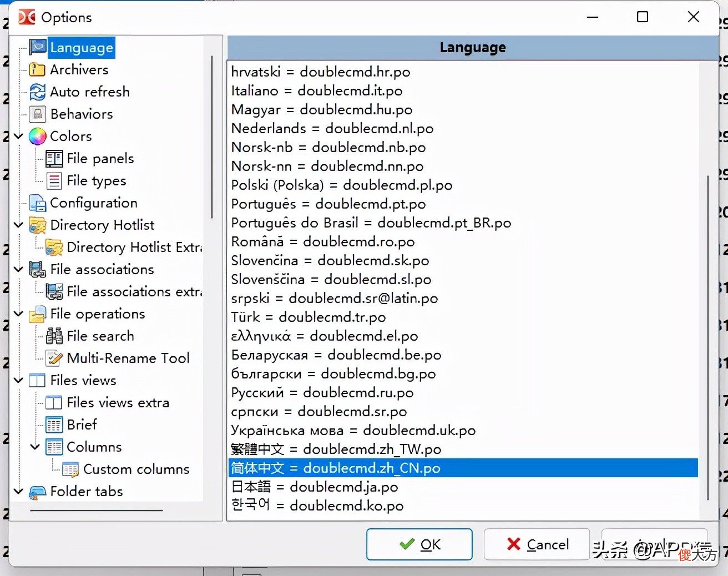
Task: Click the Cancel button
Action: coord(537,544)
